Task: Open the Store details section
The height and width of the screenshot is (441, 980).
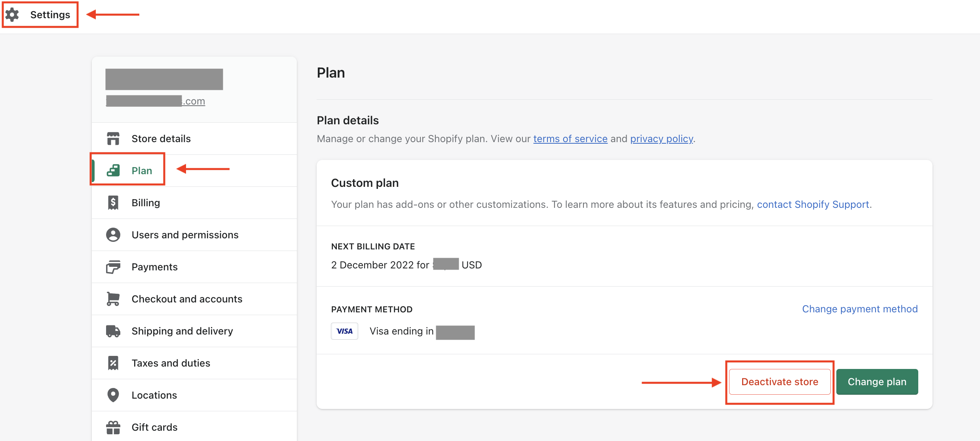Action: point(194,139)
